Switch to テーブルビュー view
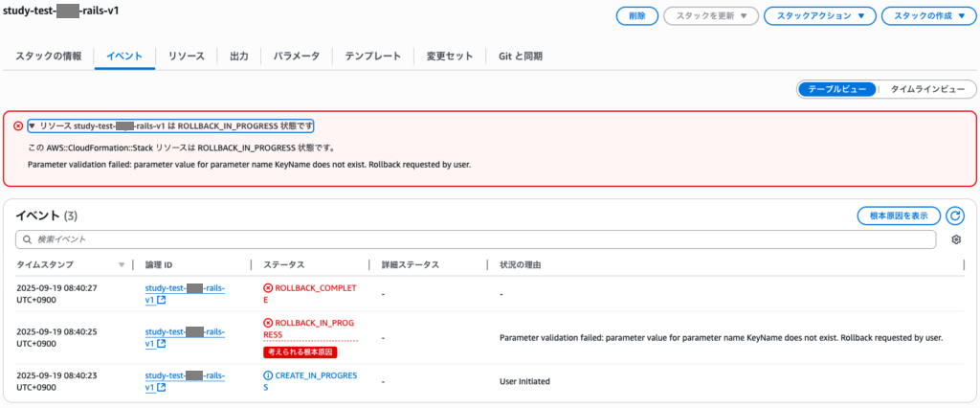The width and height of the screenshot is (980, 408). coord(837,89)
